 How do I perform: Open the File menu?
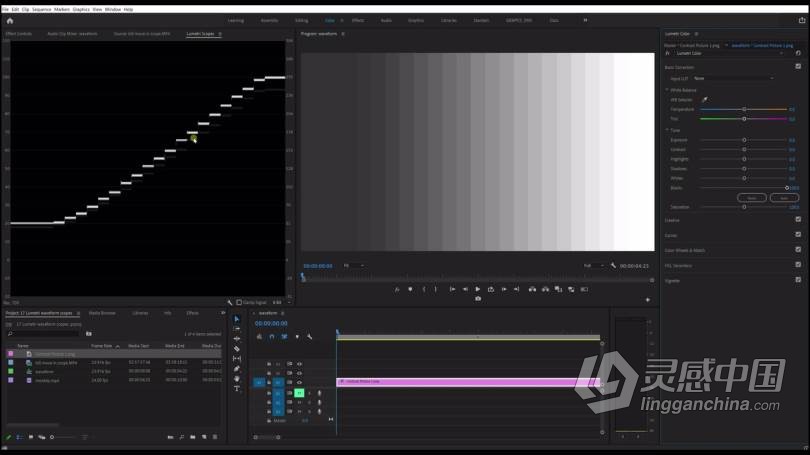pos(5,9)
